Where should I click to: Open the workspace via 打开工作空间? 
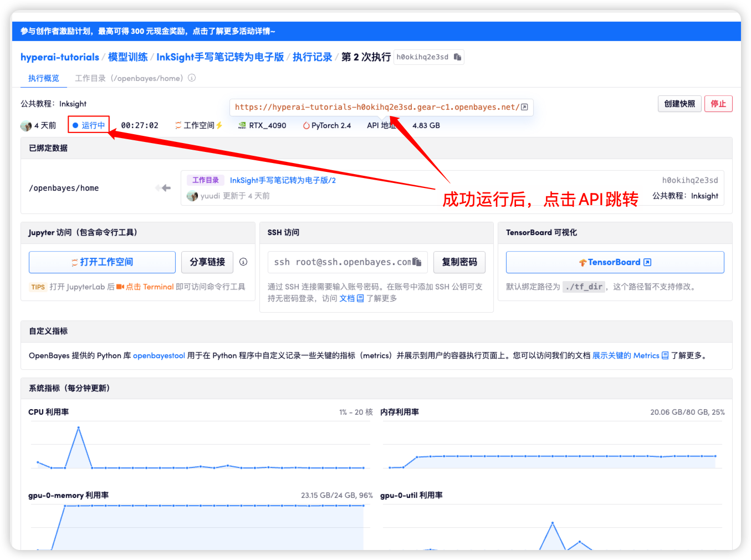pyautogui.click(x=102, y=262)
